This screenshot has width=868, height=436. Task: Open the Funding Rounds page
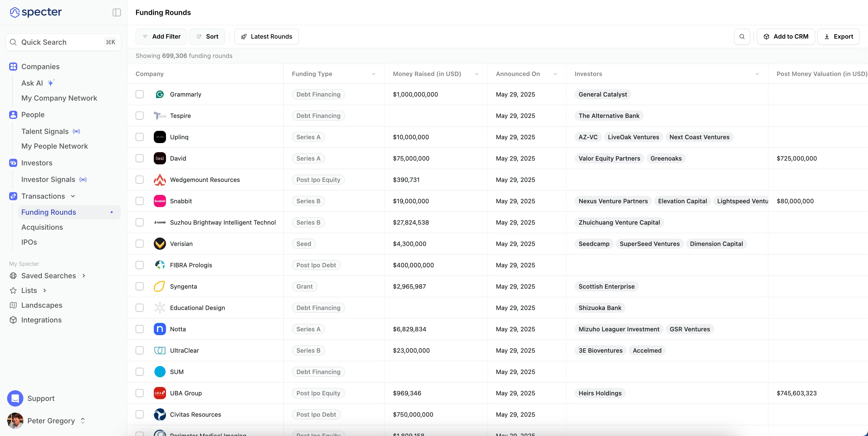coord(69,212)
